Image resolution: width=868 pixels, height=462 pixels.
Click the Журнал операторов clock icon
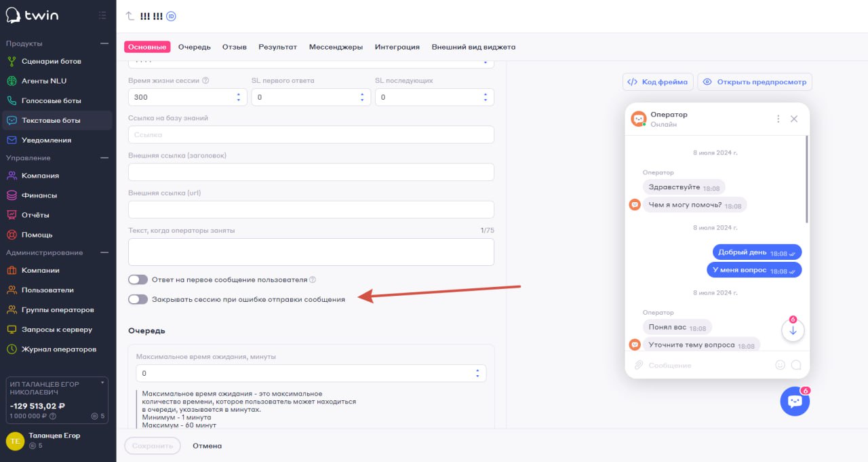point(12,349)
